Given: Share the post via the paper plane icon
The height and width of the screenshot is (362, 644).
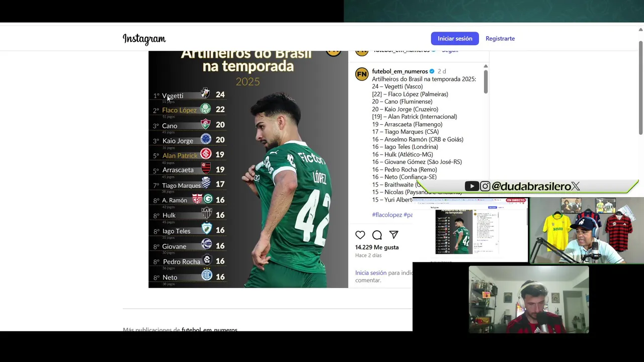Looking at the screenshot, I should click(393, 235).
